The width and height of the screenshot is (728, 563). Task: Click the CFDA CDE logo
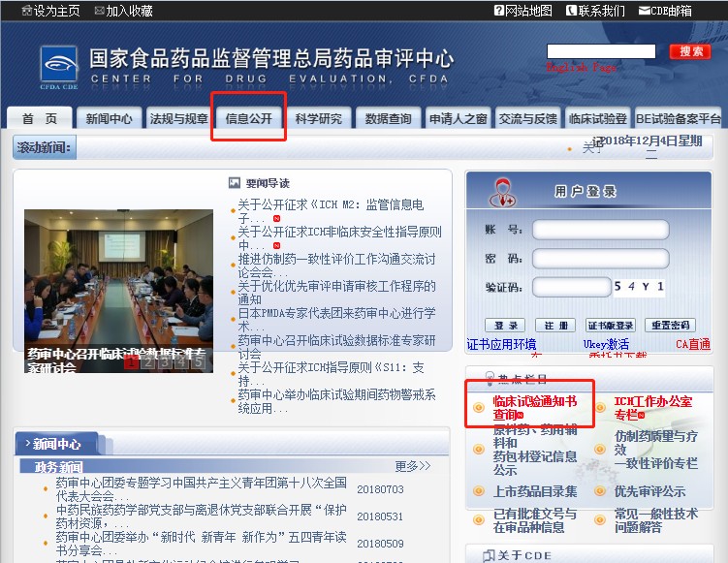[x=58, y=67]
